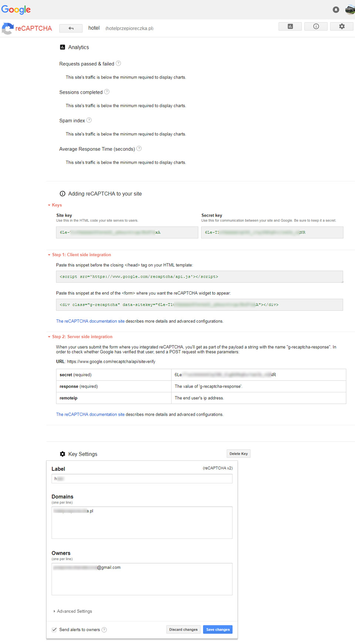
Task: Click the info icon button in header
Action: (316, 26)
